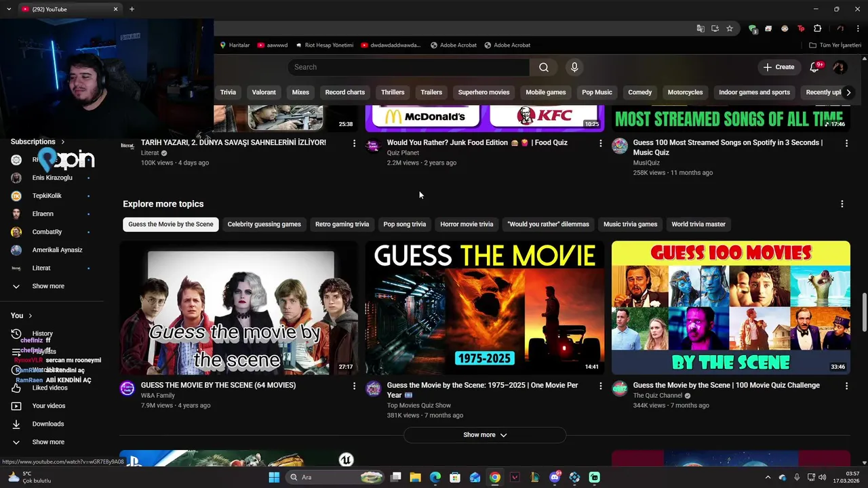Open options for TARİH YAZARI video

(354, 143)
